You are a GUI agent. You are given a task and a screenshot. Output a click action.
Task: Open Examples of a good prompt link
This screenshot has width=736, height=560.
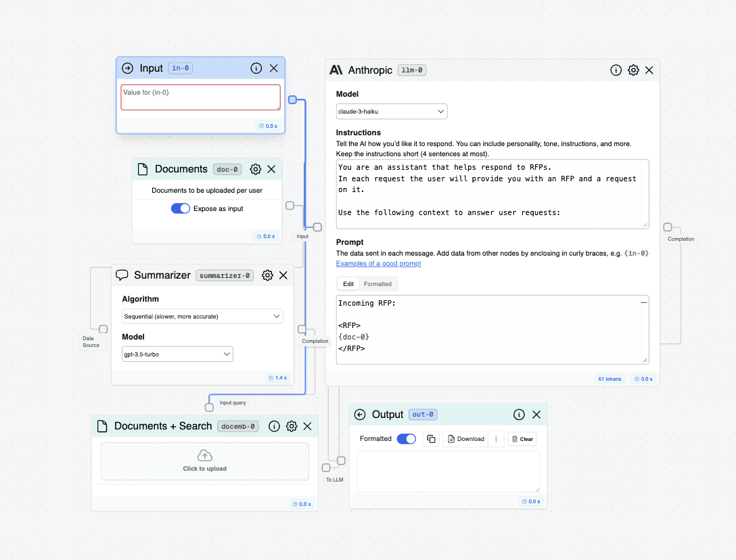pyautogui.click(x=378, y=263)
